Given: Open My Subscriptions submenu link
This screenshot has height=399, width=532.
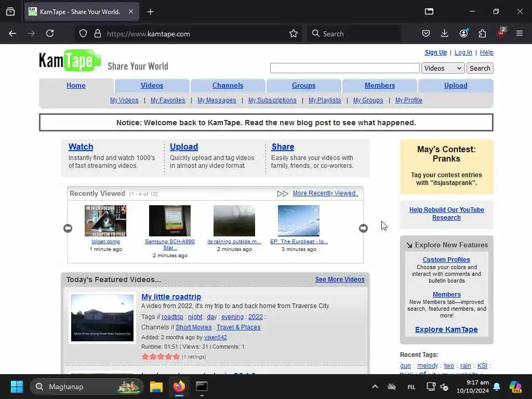Looking at the screenshot, I should point(272,100).
